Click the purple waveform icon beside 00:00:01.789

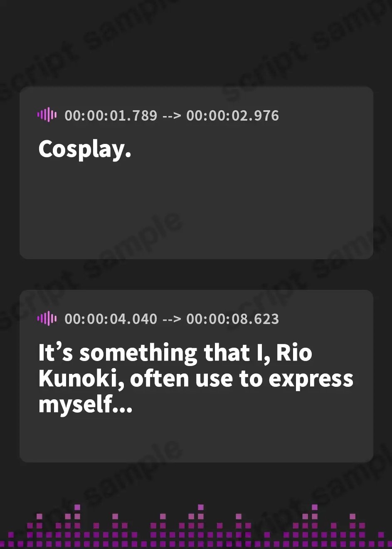(x=47, y=115)
